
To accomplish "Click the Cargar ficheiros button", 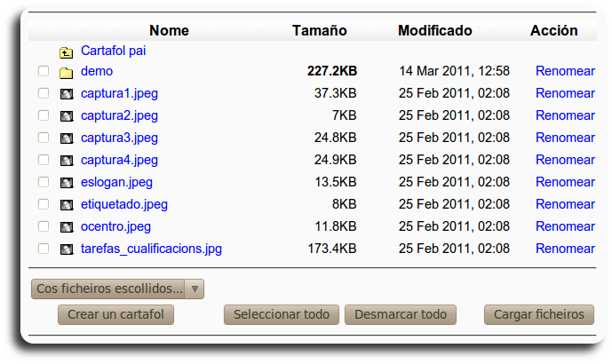I will point(538,314).
